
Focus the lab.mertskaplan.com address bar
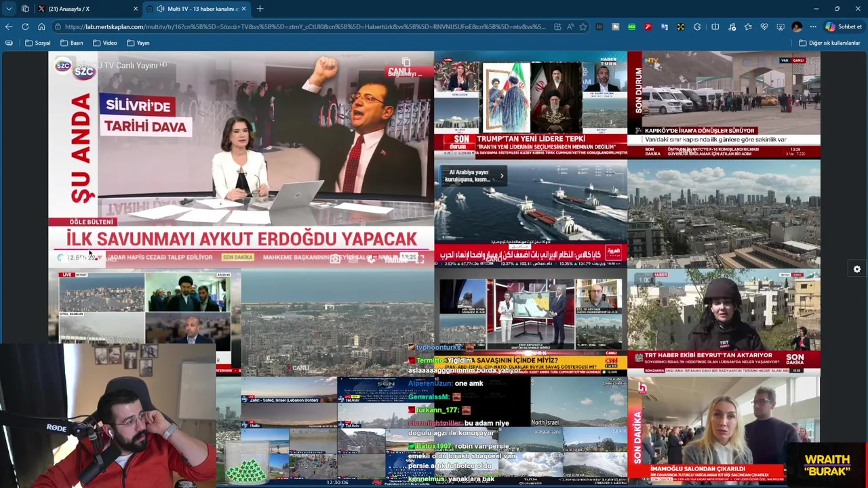(x=305, y=26)
